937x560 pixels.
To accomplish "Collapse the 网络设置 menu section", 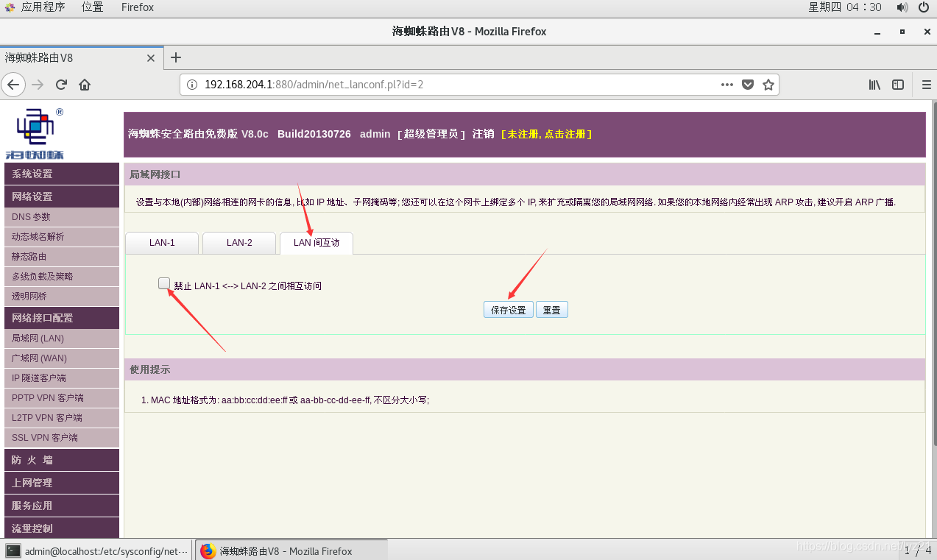I will pyautogui.click(x=62, y=196).
